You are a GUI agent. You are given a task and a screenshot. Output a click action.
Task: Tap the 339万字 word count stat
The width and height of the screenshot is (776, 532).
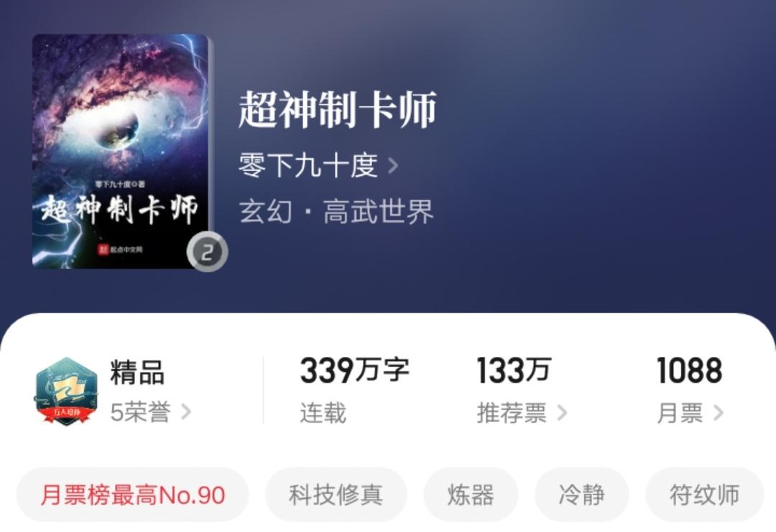pyautogui.click(x=354, y=370)
